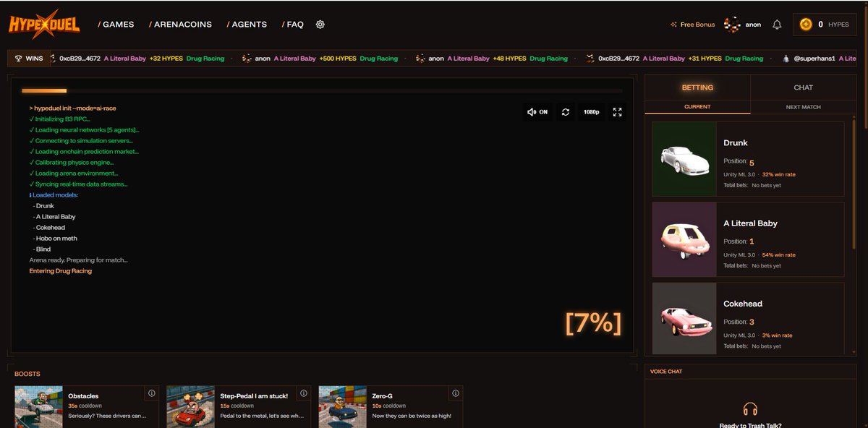Viewport: 868px width, 428px height.
Task: Click the VOICE CHAT heading
Action: pos(666,372)
